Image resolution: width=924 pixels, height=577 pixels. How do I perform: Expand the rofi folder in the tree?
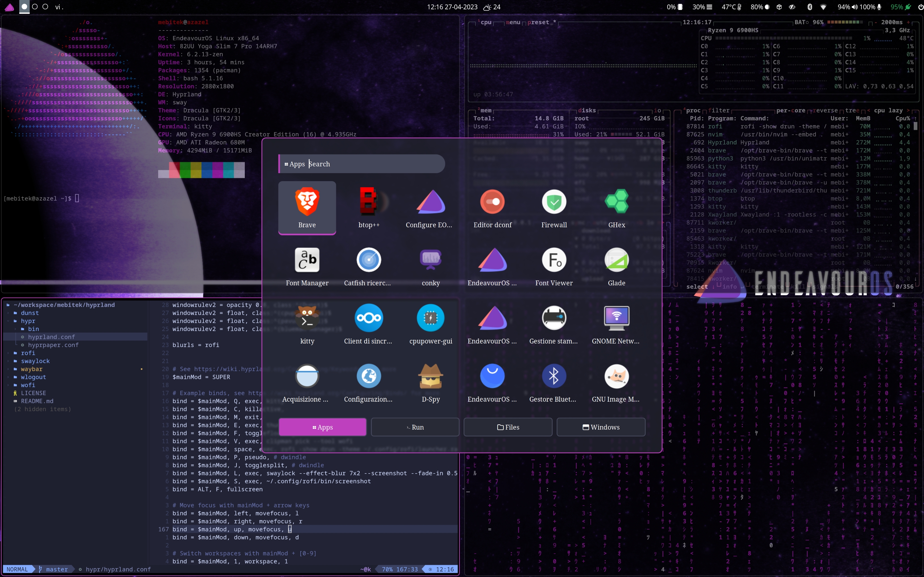28,353
